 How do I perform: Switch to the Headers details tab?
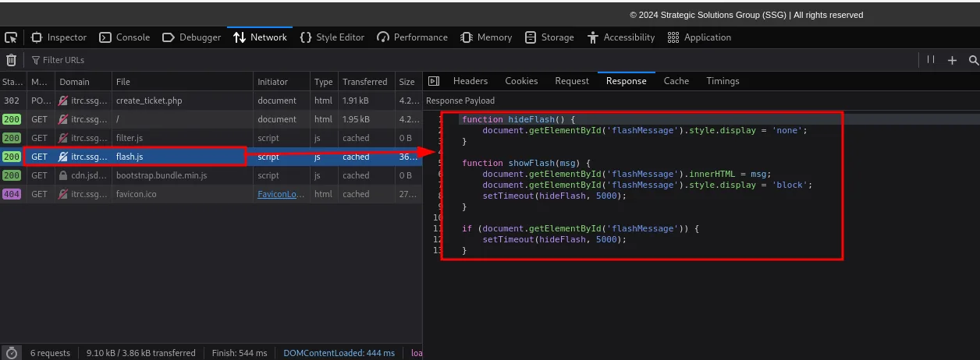point(470,81)
